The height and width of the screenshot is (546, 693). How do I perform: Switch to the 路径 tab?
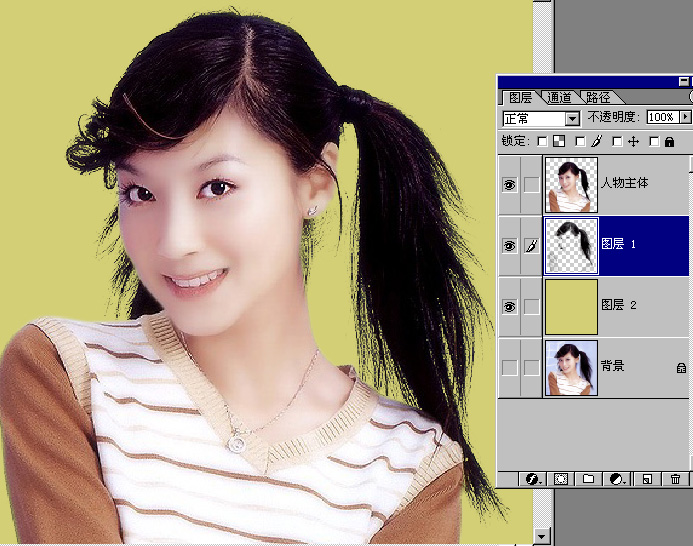[x=598, y=97]
